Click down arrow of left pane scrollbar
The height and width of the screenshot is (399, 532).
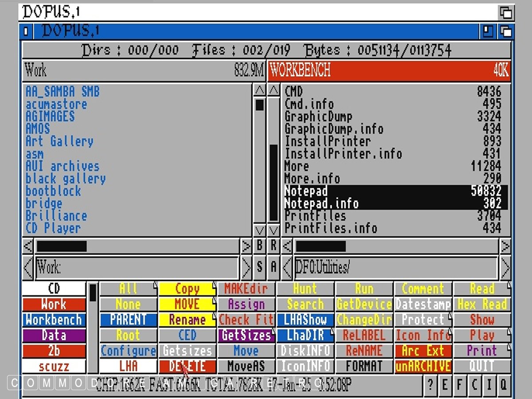pyautogui.click(x=259, y=230)
